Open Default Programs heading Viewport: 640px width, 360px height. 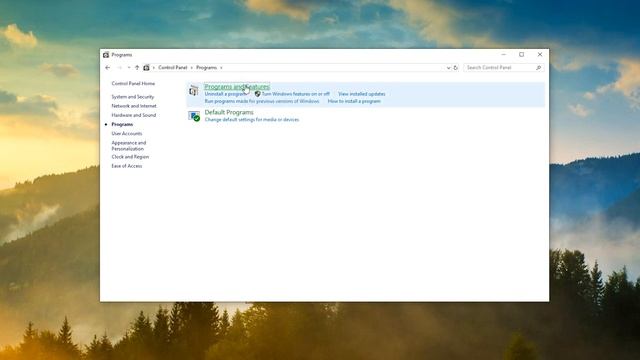click(x=229, y=112)
